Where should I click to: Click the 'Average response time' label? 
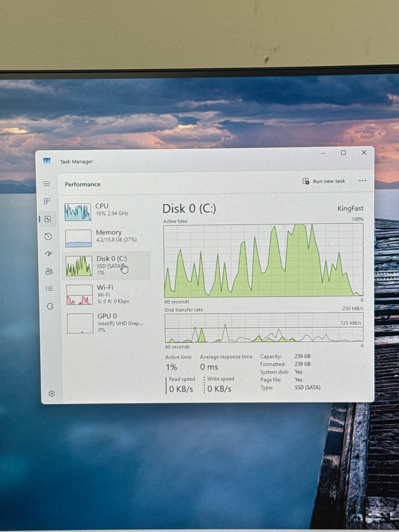226,357
